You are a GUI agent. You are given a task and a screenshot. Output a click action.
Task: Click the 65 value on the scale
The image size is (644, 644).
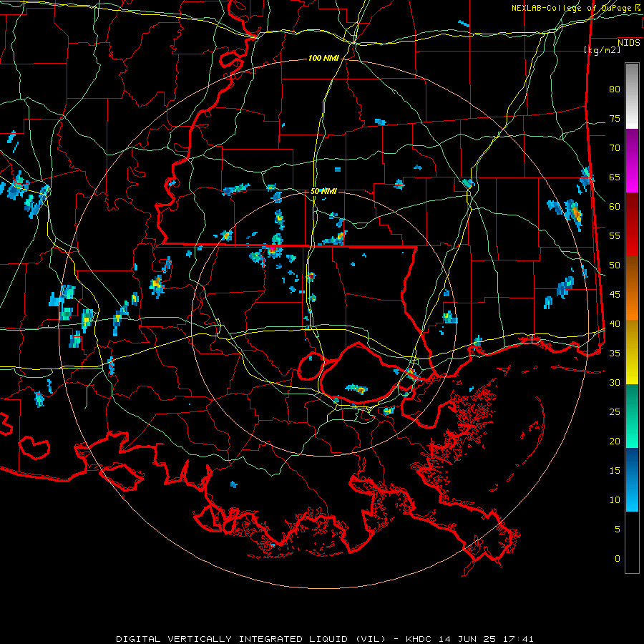(x=615, y=177)
